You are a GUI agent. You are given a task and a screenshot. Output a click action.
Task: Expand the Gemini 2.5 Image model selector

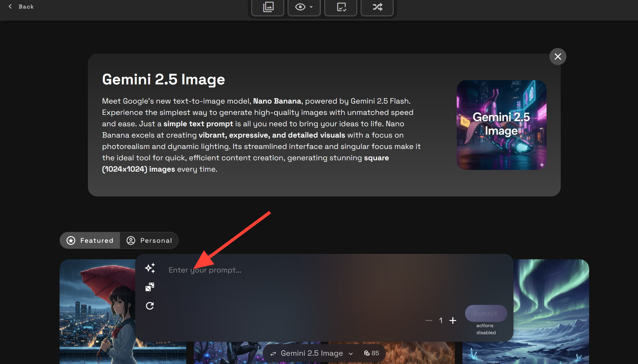[x=351, y=353]
